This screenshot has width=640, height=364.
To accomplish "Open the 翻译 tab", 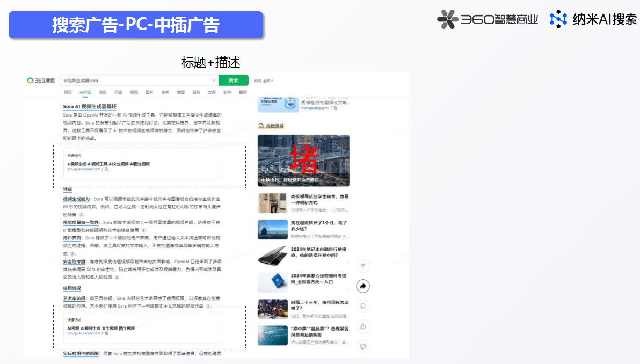I will (243, 93).
